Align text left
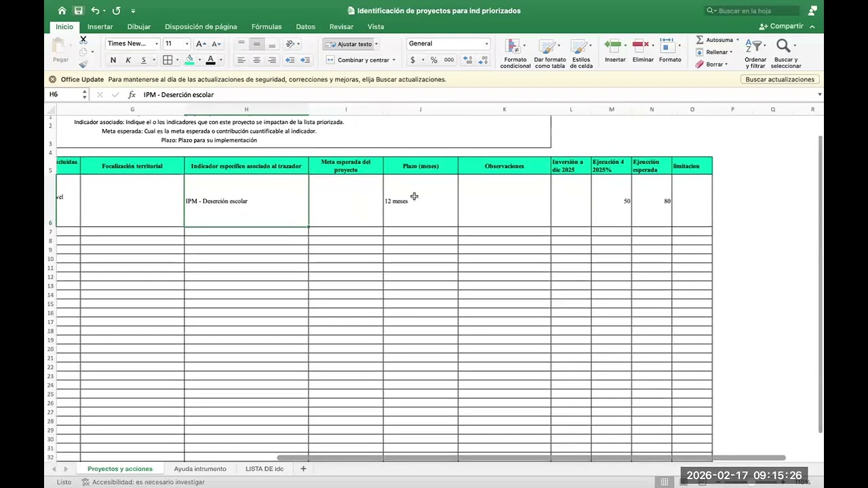 [x=241, y=60]
